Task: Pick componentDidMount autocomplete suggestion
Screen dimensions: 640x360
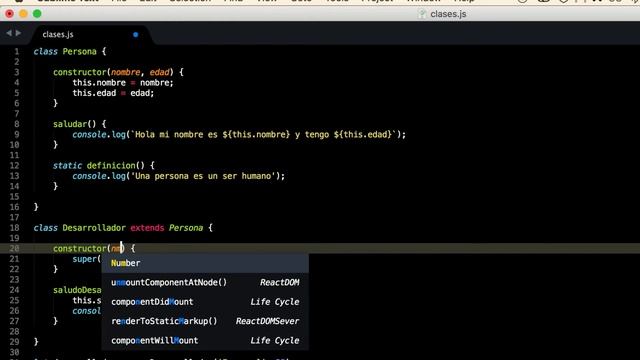Action: (x=205, y=302)
